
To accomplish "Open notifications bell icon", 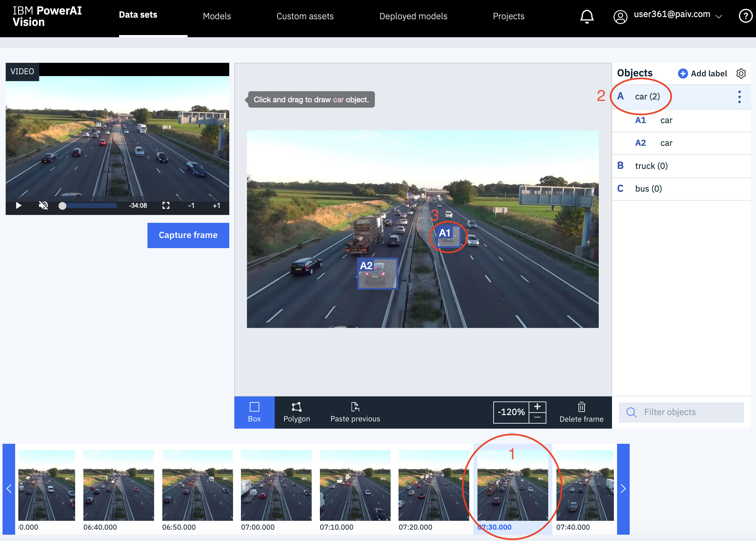I will tap(587, 16).
